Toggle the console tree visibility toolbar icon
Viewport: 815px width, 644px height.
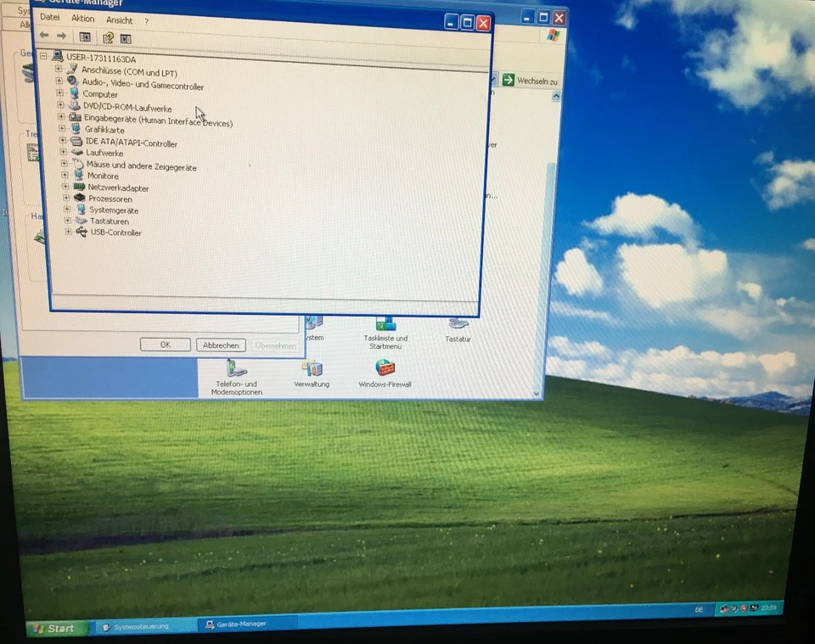(x=85, y=36)
